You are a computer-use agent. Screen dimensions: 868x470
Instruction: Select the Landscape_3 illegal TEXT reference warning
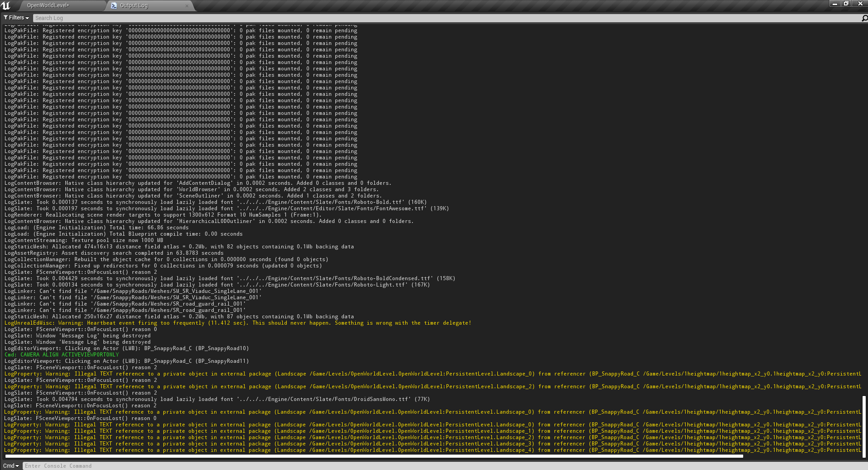tap(432, 444)
